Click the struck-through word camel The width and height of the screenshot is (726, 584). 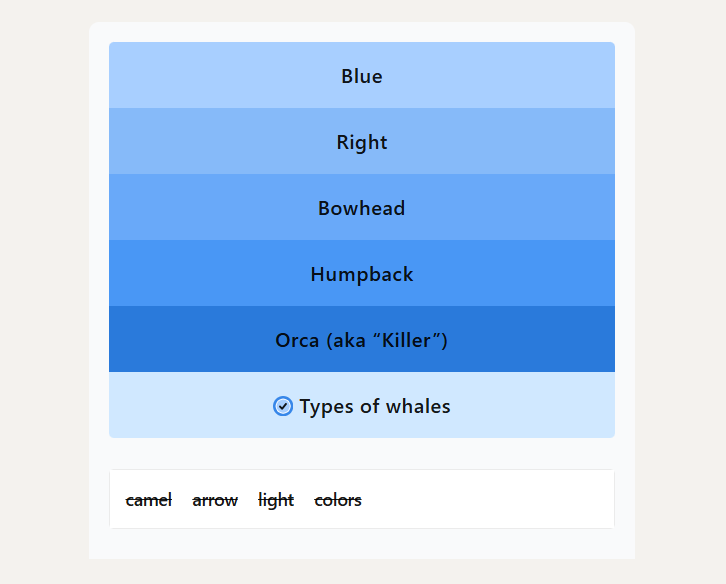[149, 500]
